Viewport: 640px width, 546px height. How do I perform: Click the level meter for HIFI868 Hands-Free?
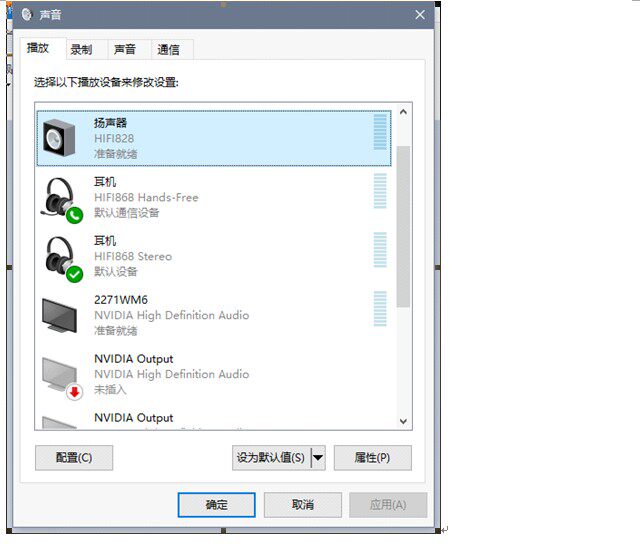(x=380, y=191)
